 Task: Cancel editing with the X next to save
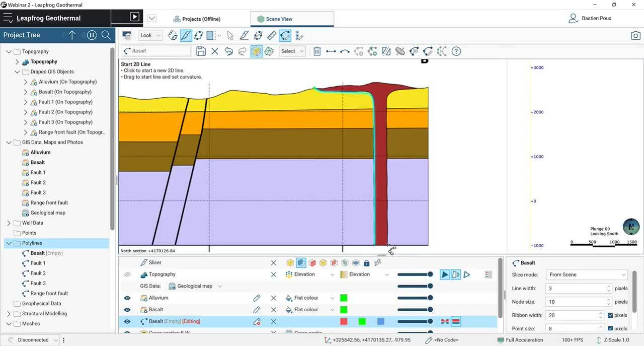click(x=215, y=51)
